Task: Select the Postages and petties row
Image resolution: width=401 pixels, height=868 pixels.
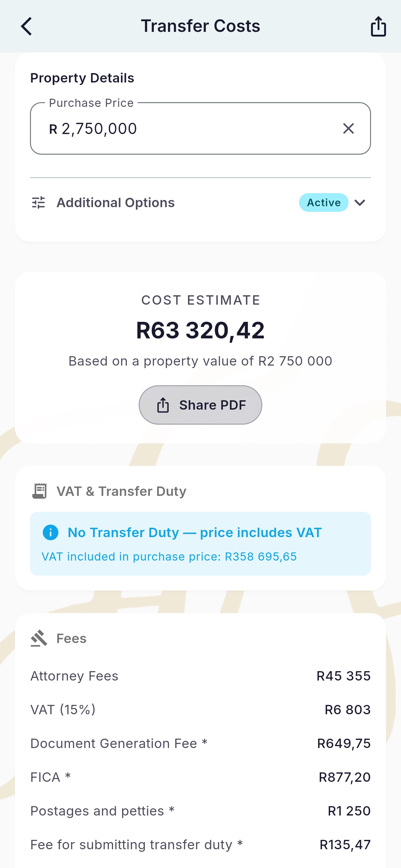Action: tap(200, 811)
